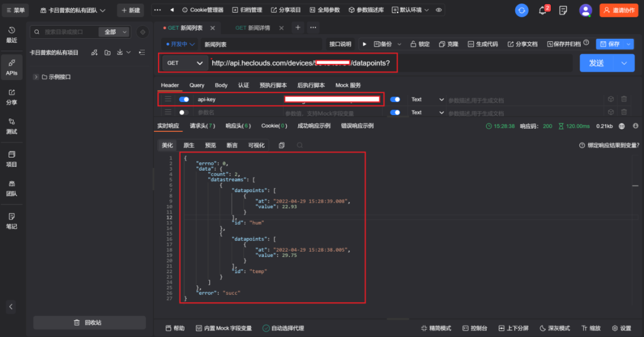Select the APIs sidebar icon
The height and width of the screenshot is (337, 644).
[x=11, y=67]
